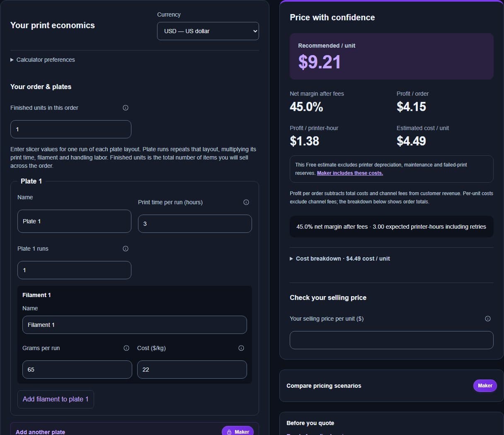Open the info icon for Finished units
The image size is (504, 435).
point(126,108)
